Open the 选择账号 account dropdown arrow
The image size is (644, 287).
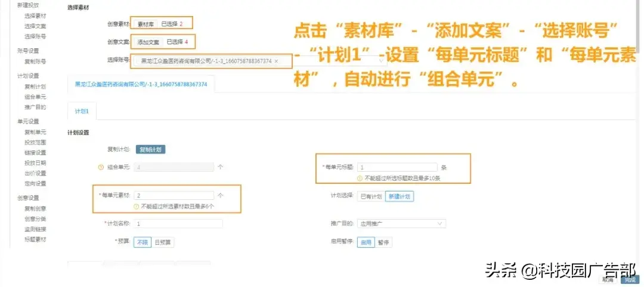382,61
